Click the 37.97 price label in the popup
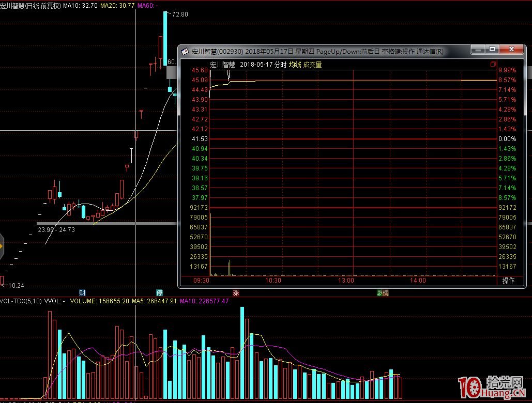Image resolution: width=532 pixels, height=403 pixels. click(200, 197)
